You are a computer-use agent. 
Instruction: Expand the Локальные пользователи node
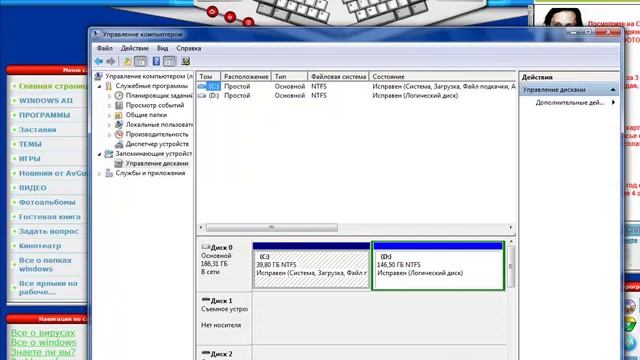tap(109, 125)
